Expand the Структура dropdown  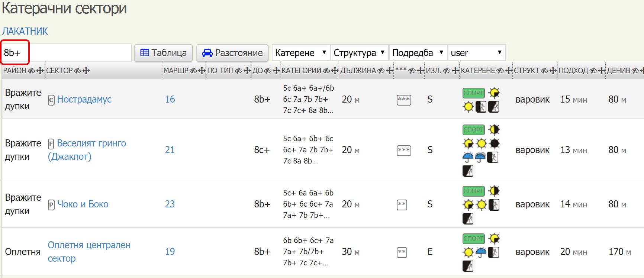tap(359, 53)
